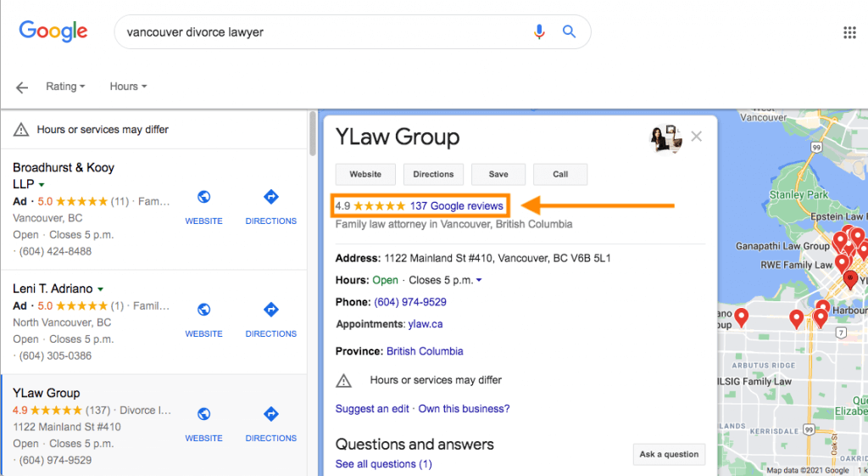Image resolution: width=868 pixels, height=476 pixels.
Task: Expand Leni T. Adriano ad arrow
Action: [x=100, y=289]
